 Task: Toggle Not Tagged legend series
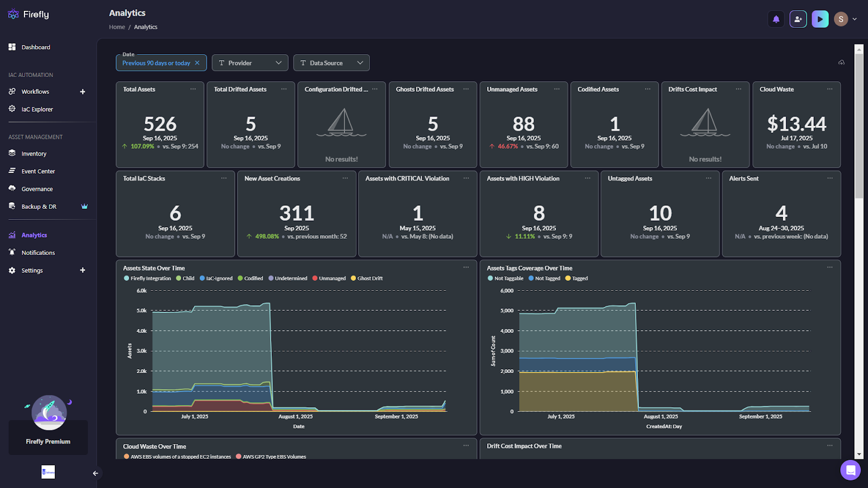click(x=544, y=279)
